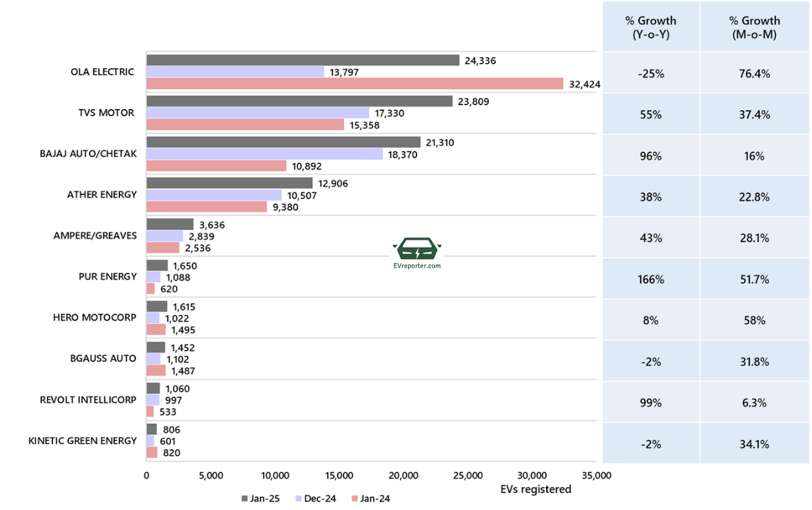Viewport: 812px width, 510px height.
Task: Click the 58% M-o-M cell for Hero
Action: [x=754, y=320]
